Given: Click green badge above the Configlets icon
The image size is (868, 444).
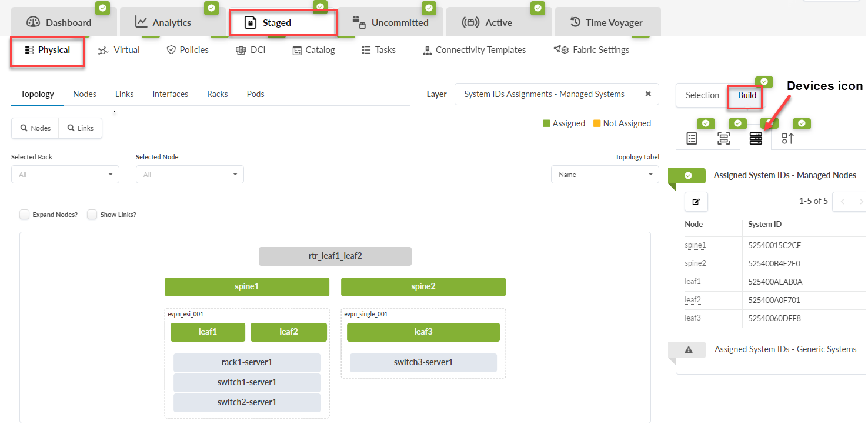Looking at the screenshot, I should coord(802,123).
